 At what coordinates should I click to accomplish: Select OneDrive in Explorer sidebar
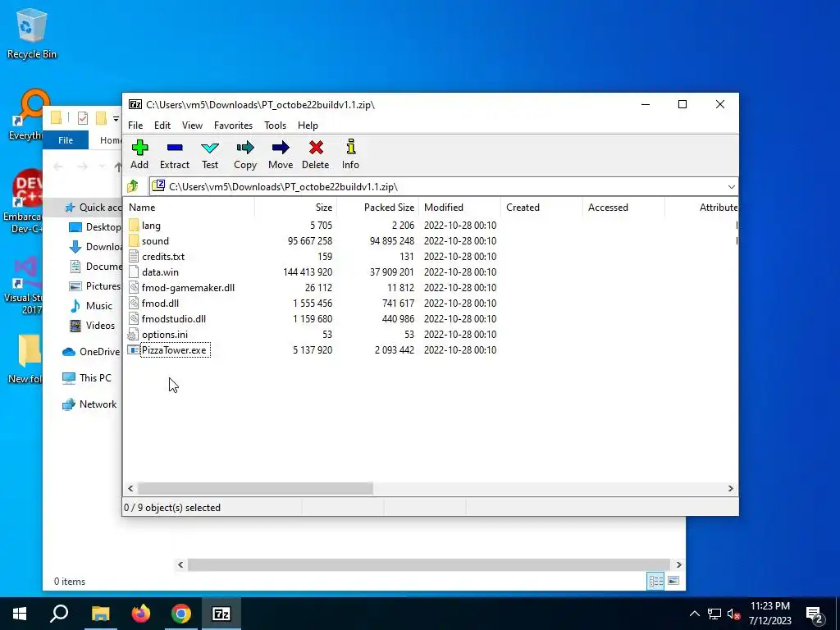point(91,352)
